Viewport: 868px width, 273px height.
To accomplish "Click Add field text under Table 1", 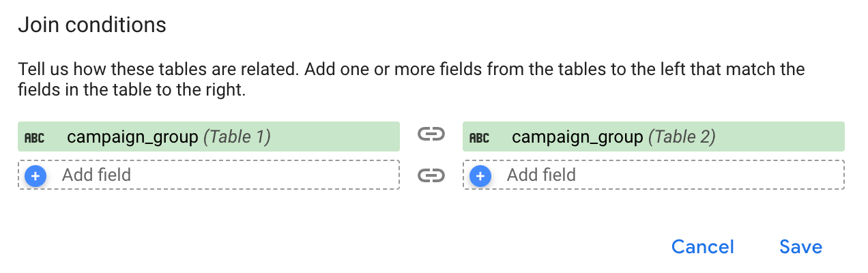I will pos(96,175).
